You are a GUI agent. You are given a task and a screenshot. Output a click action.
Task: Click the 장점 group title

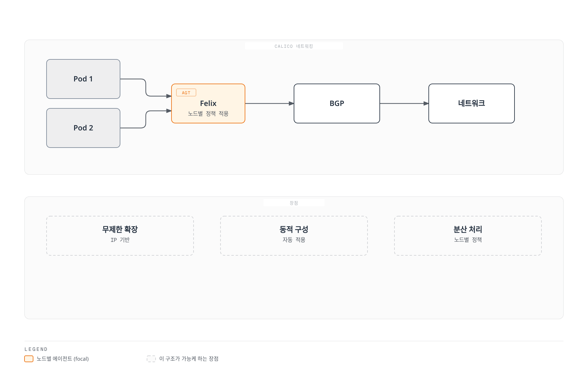(x=294, y=203)
